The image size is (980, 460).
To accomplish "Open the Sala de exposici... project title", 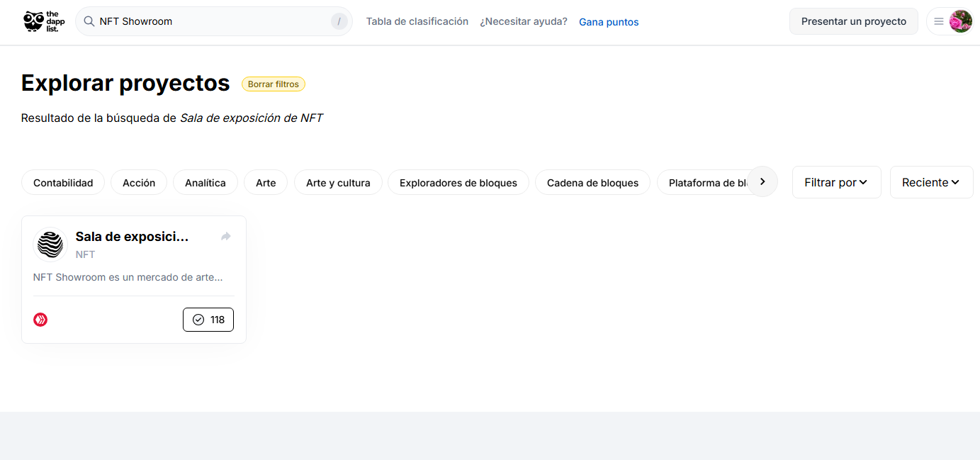I will pos(133,237).
